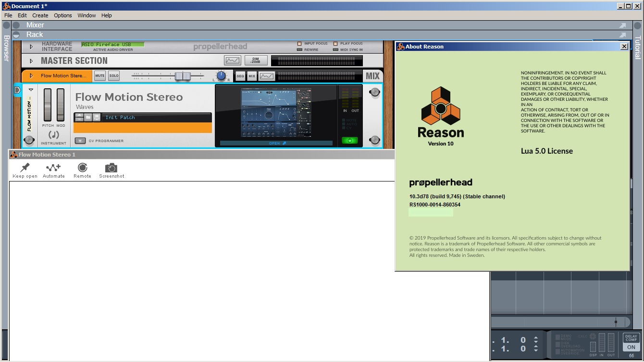Expand the Flow Motion Stereo mix channel
Screen dimensions: 644x362
point(31,76)
